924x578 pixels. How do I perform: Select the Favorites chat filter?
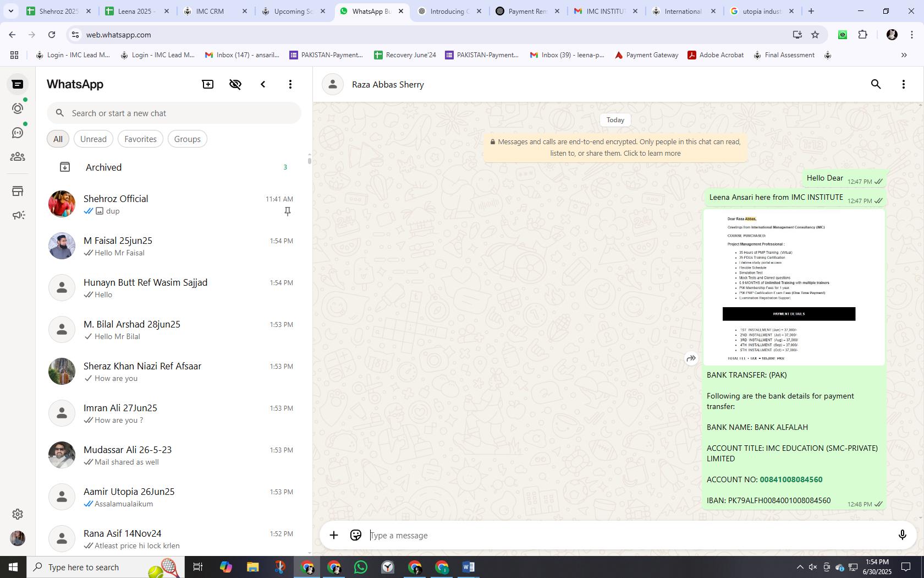point(140,139)
